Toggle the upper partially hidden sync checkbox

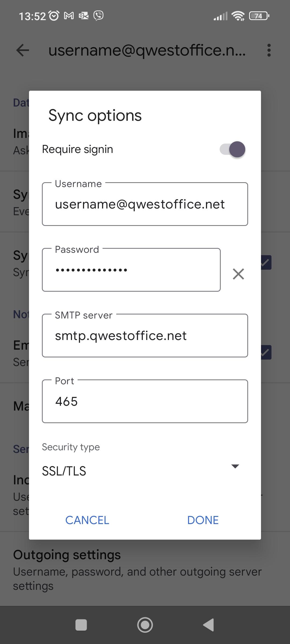tap(266, 262)
